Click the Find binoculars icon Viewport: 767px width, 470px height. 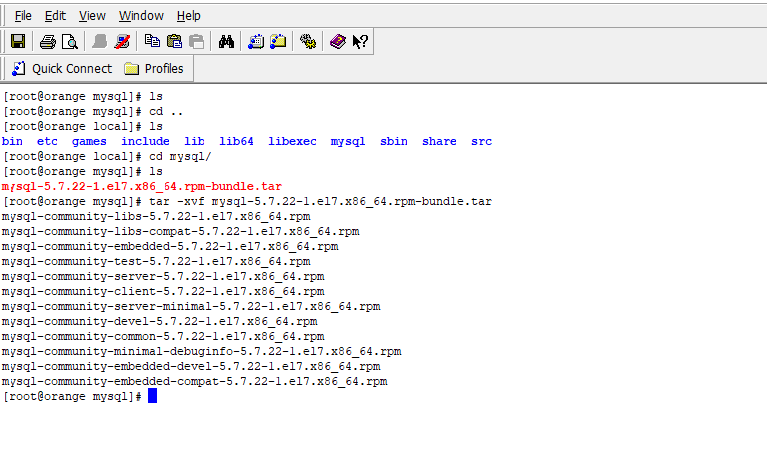(226, 42)
